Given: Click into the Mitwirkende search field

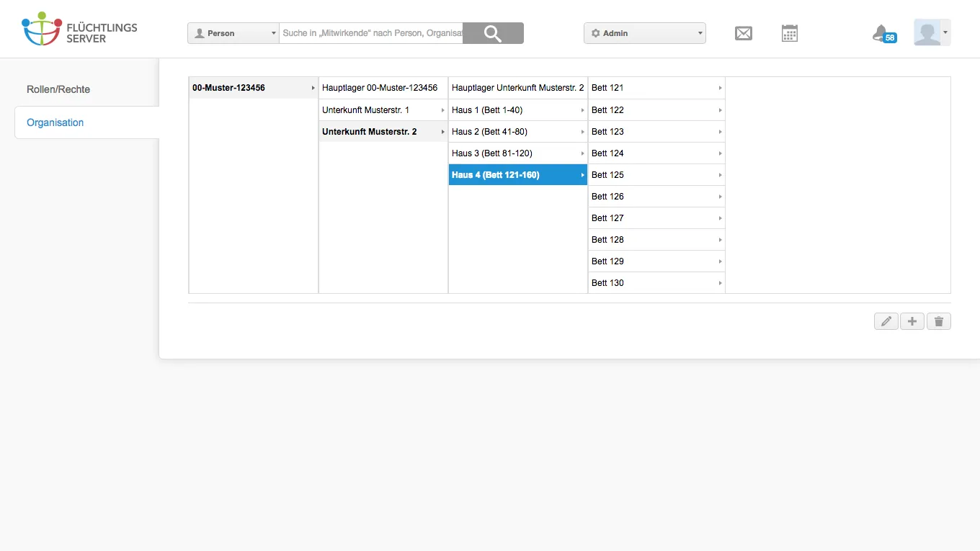Looking at the screenshot, I should 371,33.
